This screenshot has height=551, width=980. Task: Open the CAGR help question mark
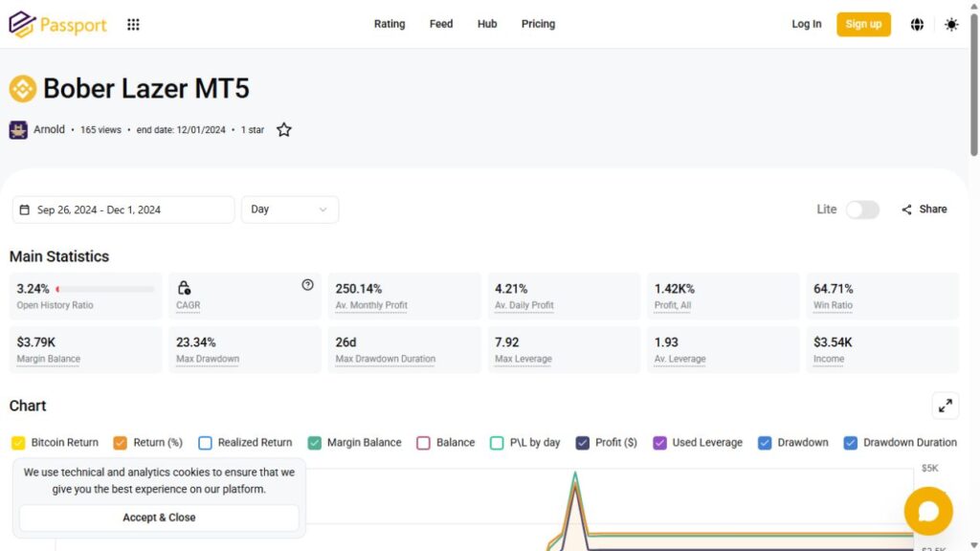307,285
